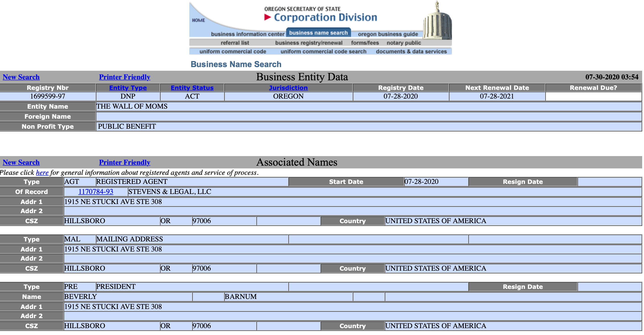Click the 'here' link about registered agents
The image size is (644, 335).
pos(42,173)
